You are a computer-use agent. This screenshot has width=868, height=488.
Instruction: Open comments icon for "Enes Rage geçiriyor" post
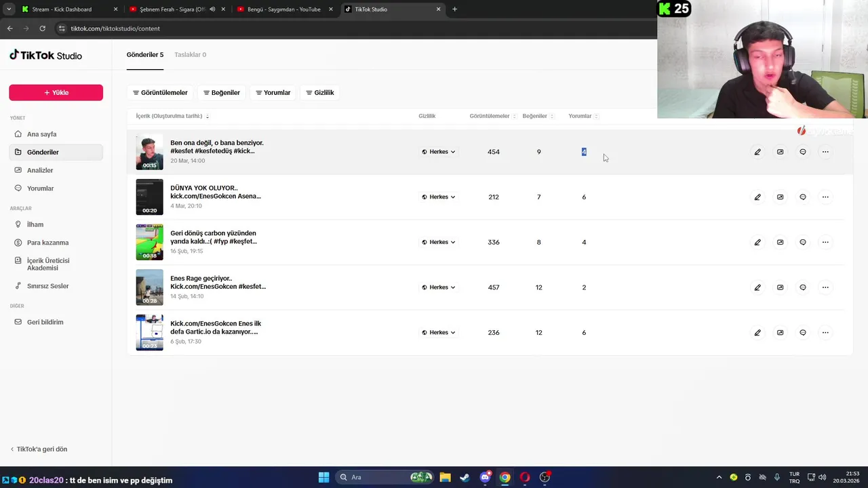click(803, 287)
